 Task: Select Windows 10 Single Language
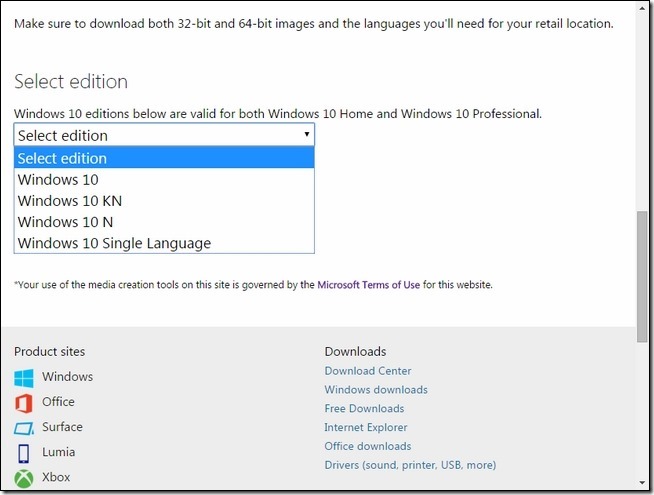point(164,243)
